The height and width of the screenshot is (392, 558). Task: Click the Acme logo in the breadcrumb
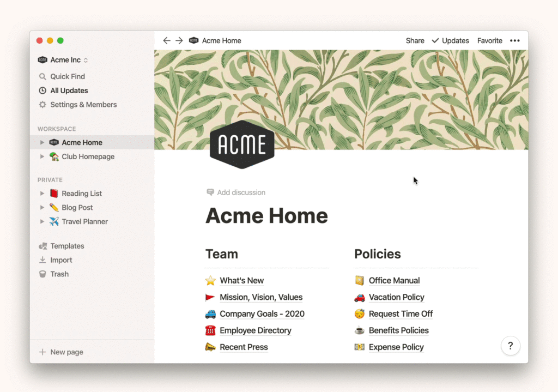tap(193, 40)
